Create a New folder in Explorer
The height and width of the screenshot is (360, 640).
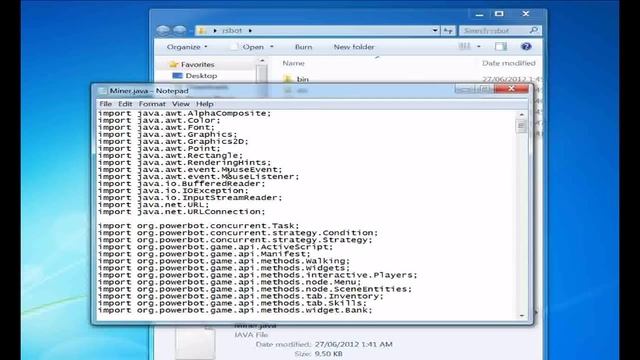point(354,47)
